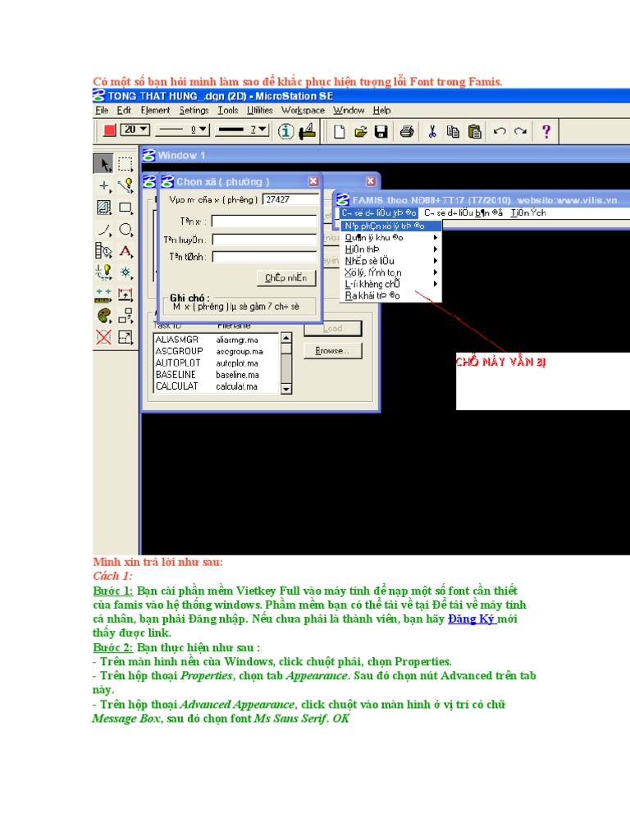The width and height of the screenshot is (630, 840).
Task: Expand the 'NhËp sè liÖu' submenu
Action: tap(391, 261)
